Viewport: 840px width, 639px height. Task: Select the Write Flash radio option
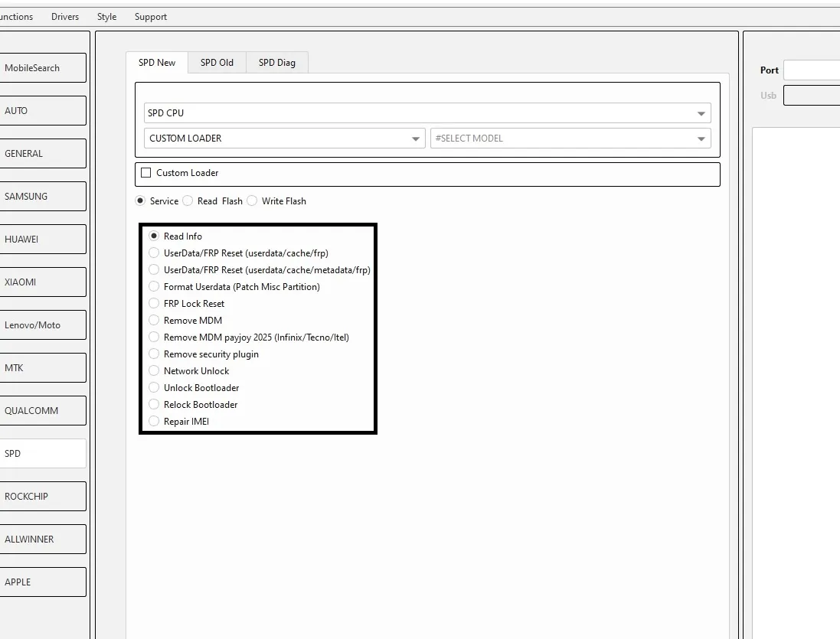[x=253, y=201]
